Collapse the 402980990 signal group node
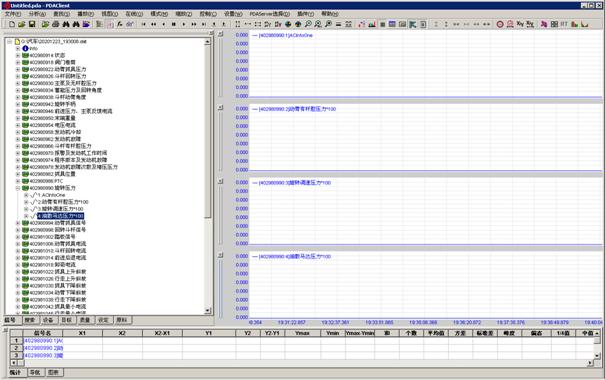This screenshot has height=380, width=605. 18,188
